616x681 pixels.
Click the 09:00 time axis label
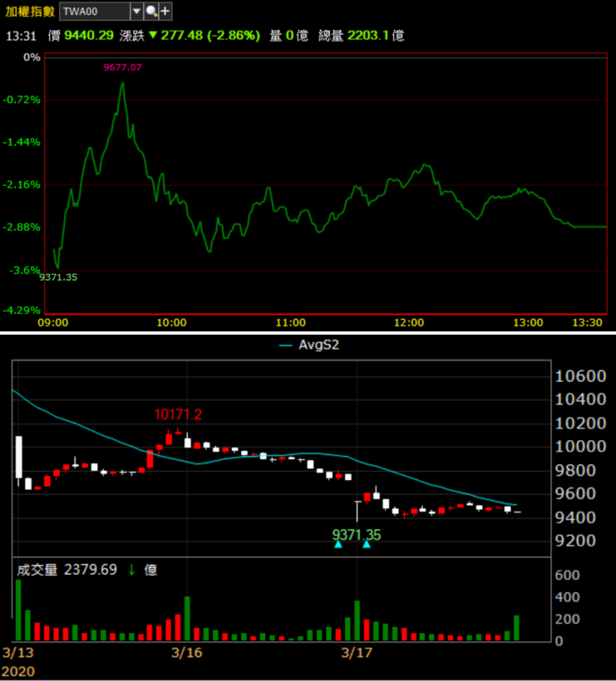point(53,323)
